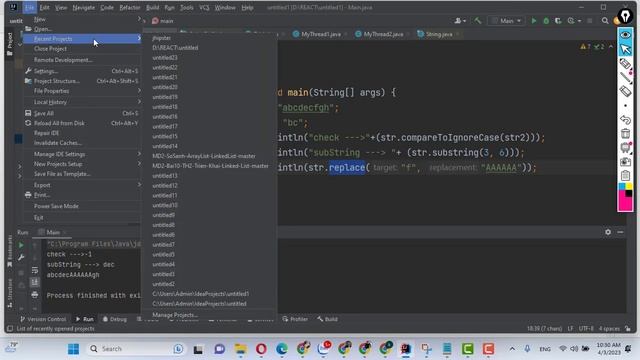Click Run with Coverage icon
The height and width of the screenshot is (360, 640).
[x=558, y=20]
